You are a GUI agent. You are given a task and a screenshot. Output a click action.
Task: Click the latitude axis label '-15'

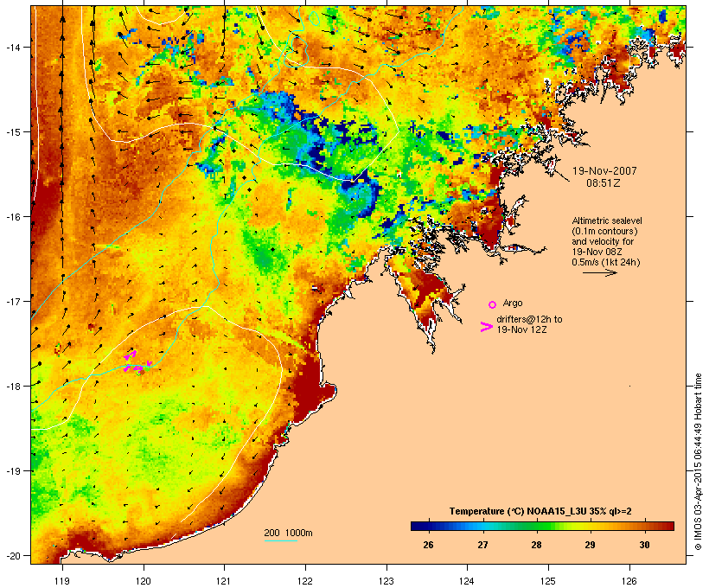coord(12,132)
